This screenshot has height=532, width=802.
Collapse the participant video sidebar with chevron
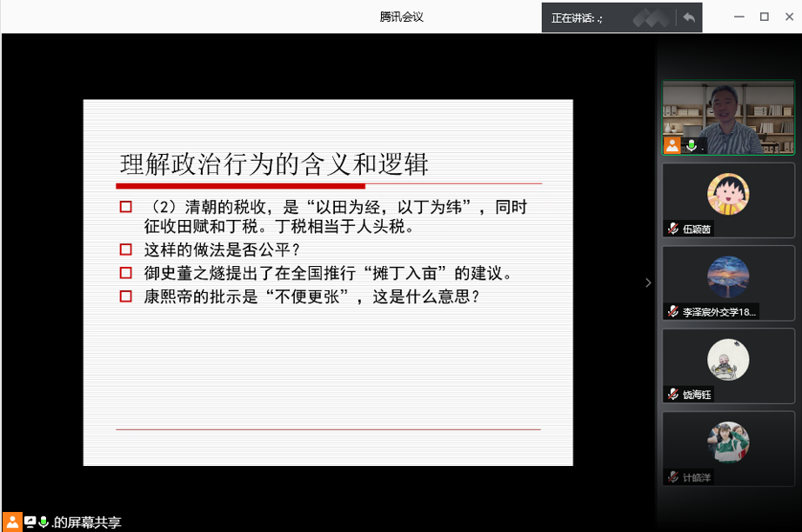647,283
